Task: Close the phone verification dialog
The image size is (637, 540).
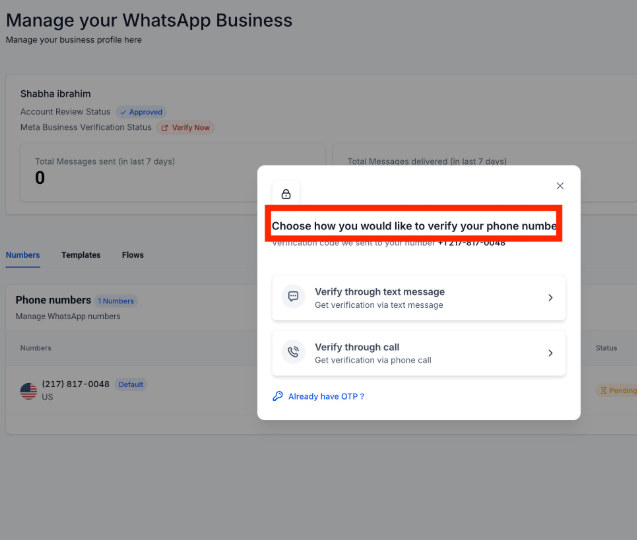Action: [x=560, y=186]
